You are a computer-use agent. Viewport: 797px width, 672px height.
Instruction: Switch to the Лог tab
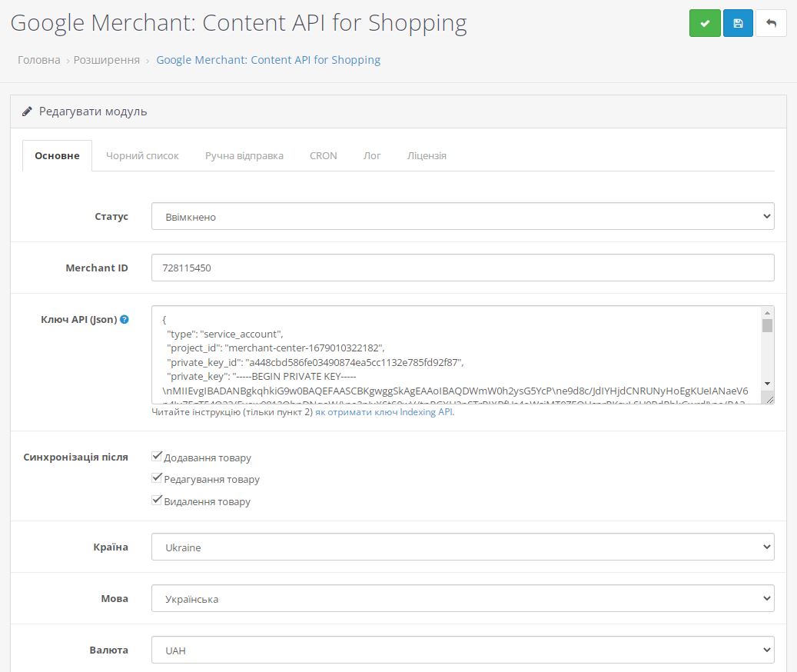coord(371,155)
